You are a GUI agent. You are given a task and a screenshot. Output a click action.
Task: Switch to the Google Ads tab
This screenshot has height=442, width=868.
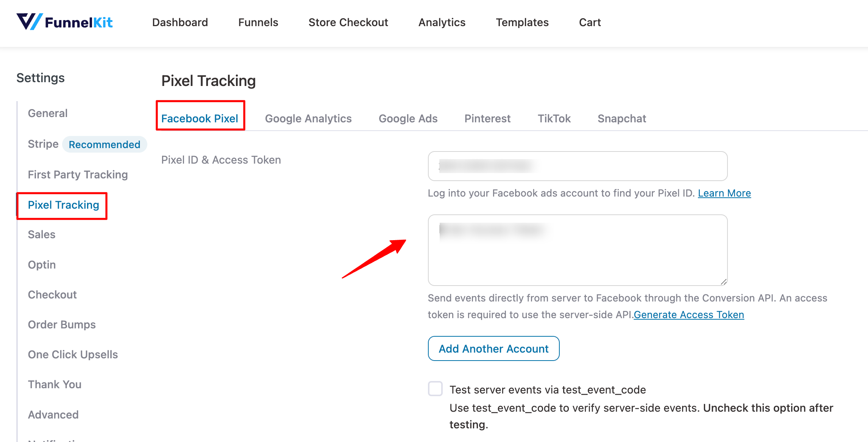pos(408,119)
